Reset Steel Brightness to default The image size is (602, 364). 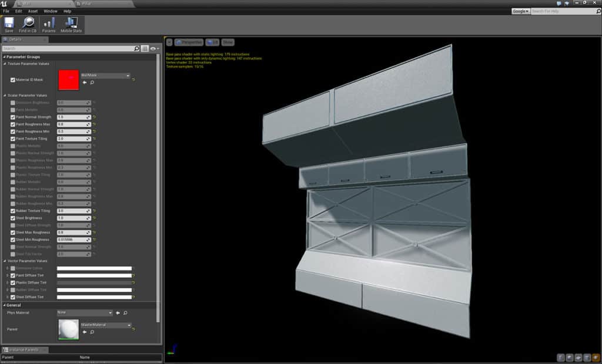pyautogui.click(x=94, y=218)
